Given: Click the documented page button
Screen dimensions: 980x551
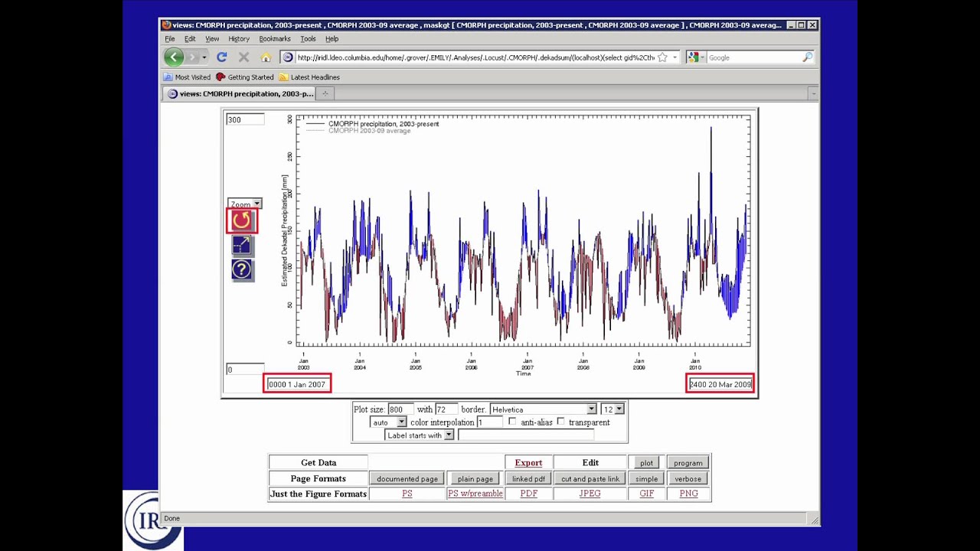Looking at the screenshot, I should point(407,479).
